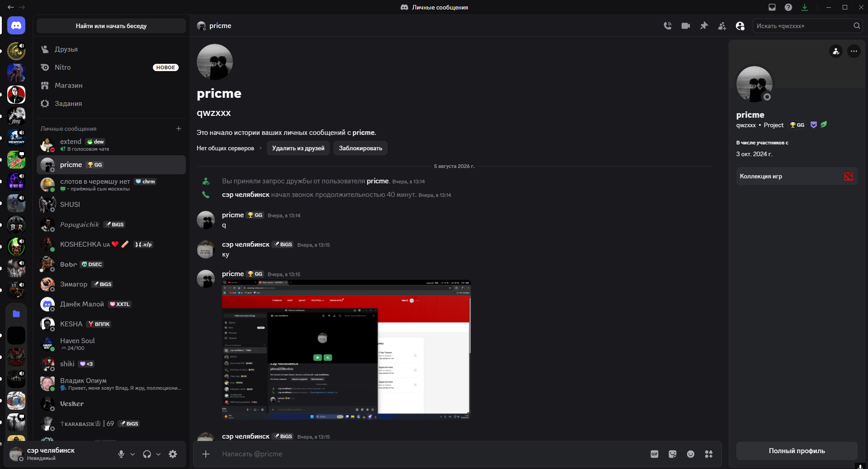868x469 pixels.
Task: Open the слотов в черемшу нет conversation
Action: pos(111,185)
